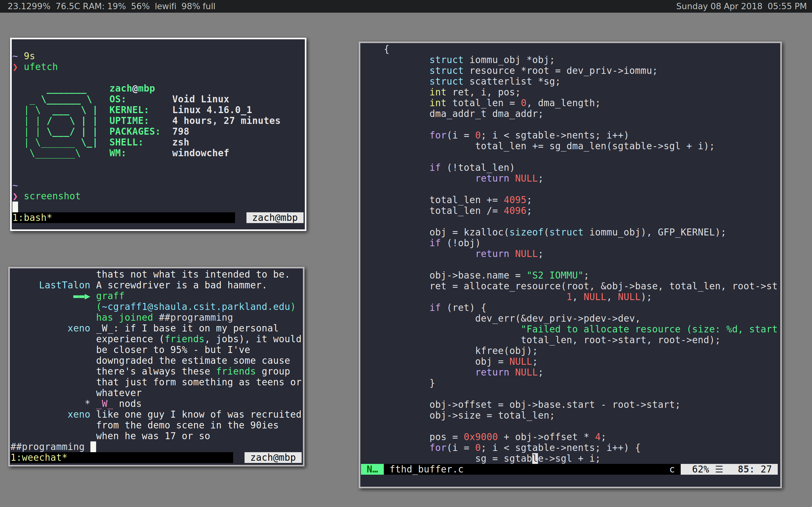Click the pink prompt arrow before screenshot

click(16, 196)
